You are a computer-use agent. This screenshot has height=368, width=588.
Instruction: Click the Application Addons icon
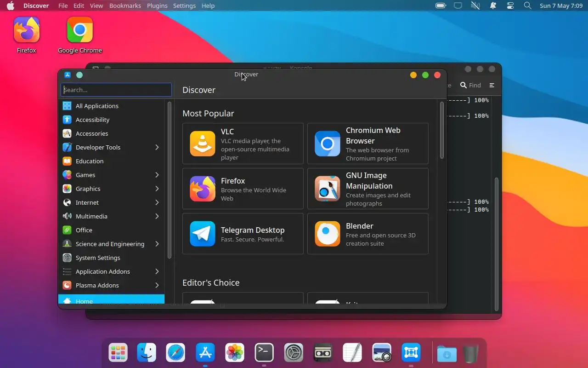[67, 271]
